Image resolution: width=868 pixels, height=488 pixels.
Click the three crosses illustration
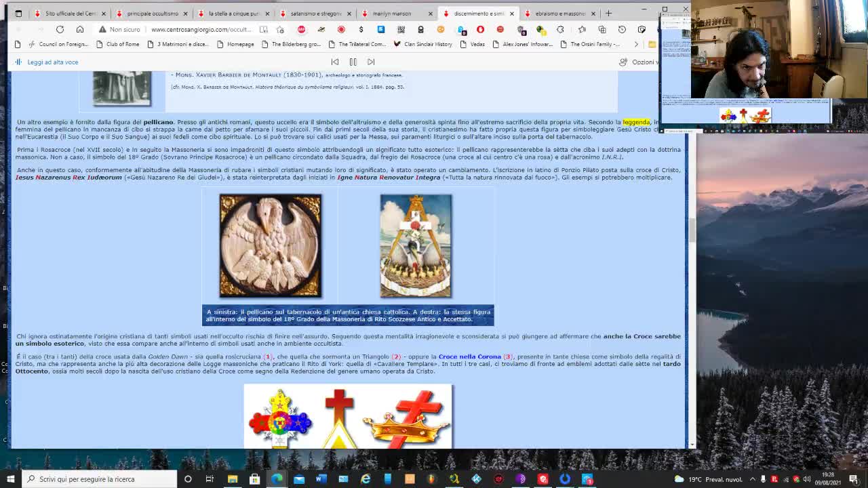(x=348, y=416)
